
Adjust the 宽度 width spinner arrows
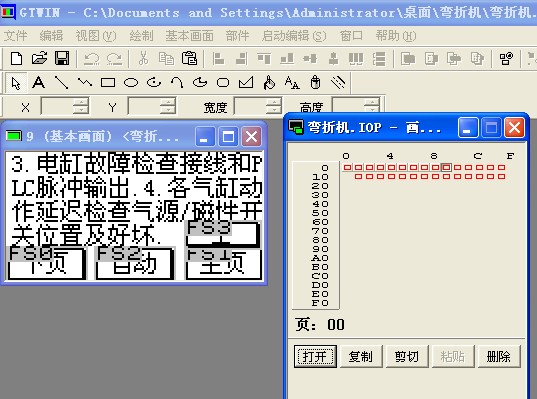click(x=274, y=105)
